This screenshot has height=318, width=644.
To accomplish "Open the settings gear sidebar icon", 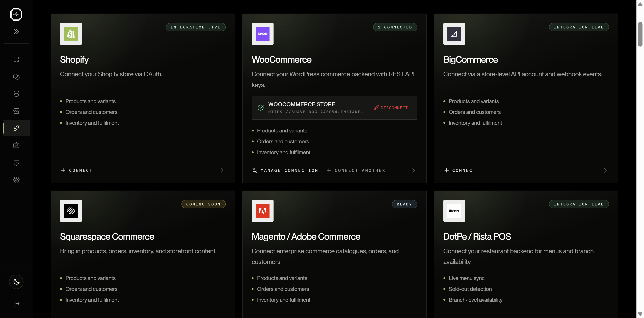I will [16, 180].
